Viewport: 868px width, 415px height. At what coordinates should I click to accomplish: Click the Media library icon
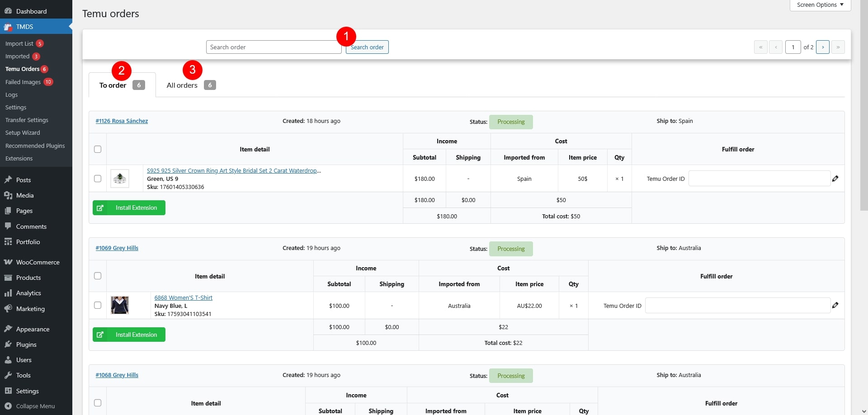[x=8, y=195]
